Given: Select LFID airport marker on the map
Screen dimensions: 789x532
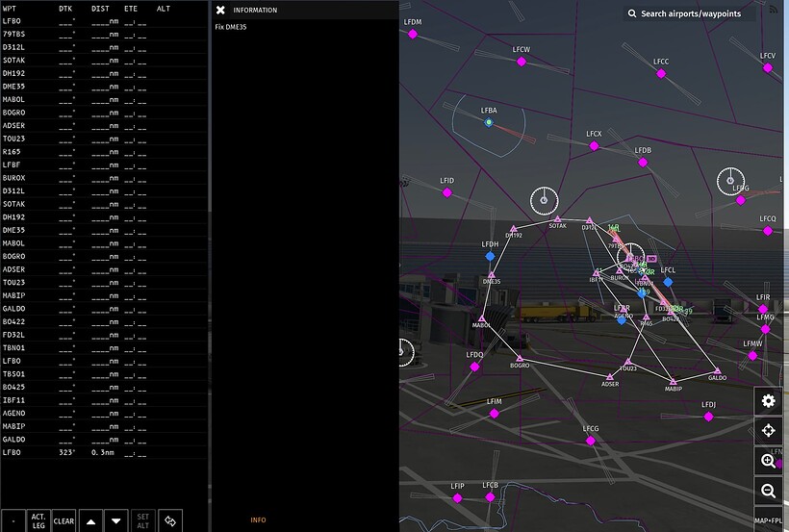Looking at the screenshot, I should 446,192.
